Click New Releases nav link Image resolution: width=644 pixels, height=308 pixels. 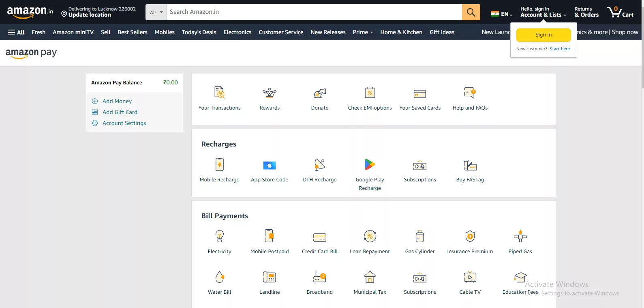[328, 32]
